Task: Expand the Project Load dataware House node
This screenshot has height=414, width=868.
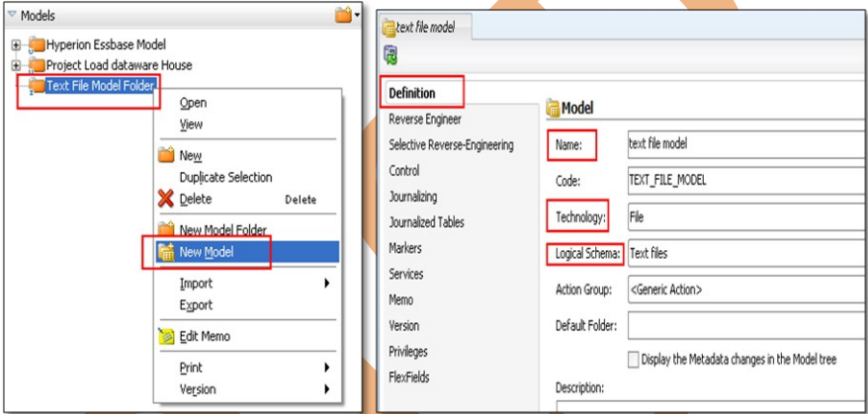Action: pyautogui.click(x=16, y=66)
